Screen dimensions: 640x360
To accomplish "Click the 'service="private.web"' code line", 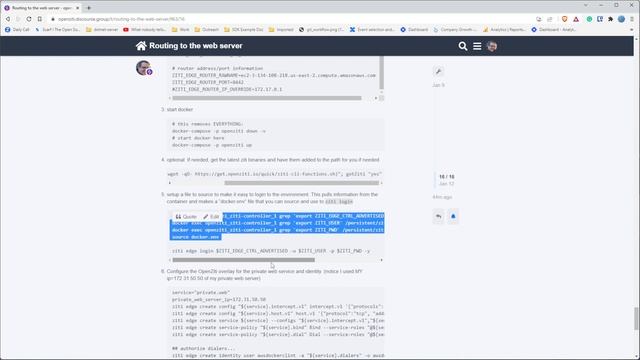I will 201,292.
